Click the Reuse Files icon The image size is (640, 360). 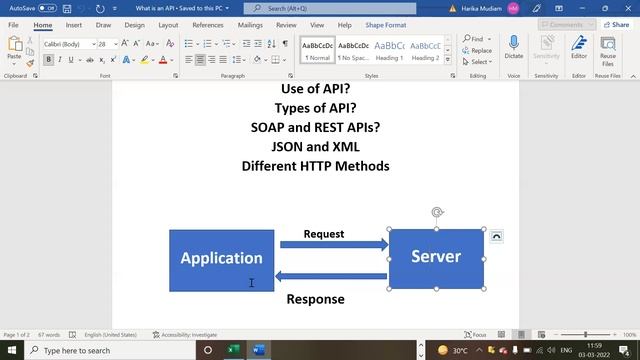(608, 44)
